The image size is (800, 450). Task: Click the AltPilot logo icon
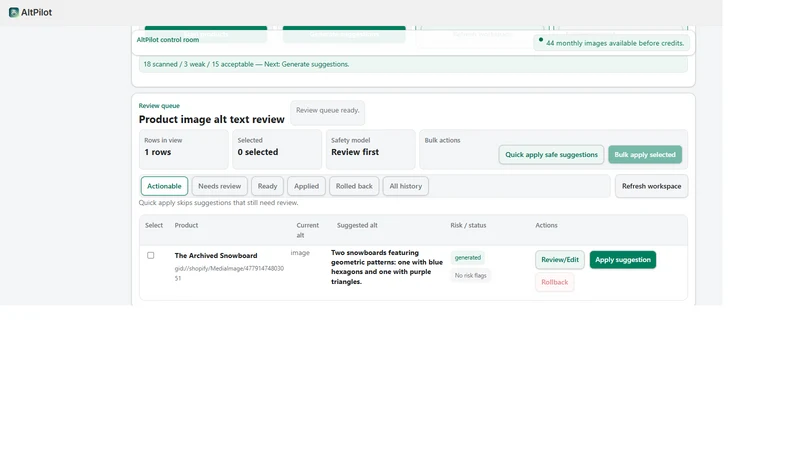pos(14,12)
